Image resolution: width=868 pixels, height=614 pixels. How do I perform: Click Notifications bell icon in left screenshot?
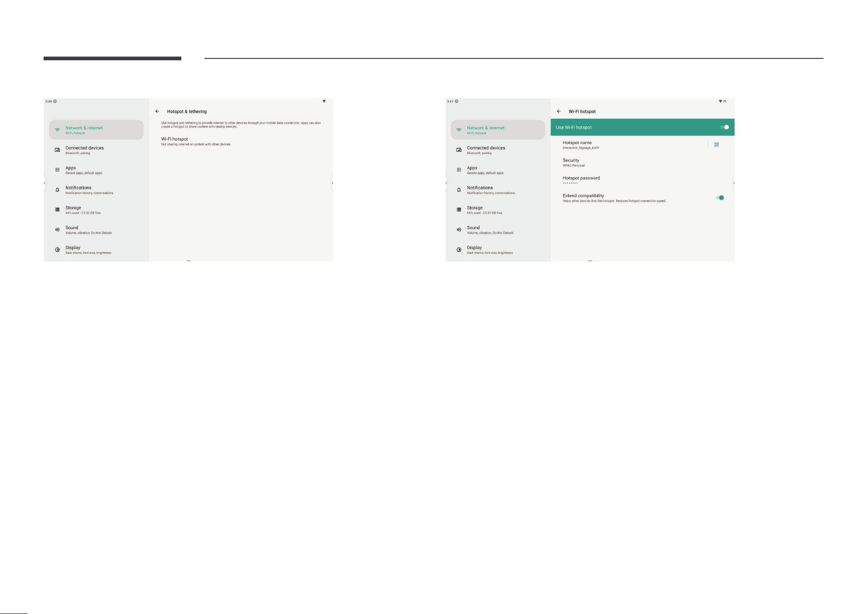click(57, 190)
